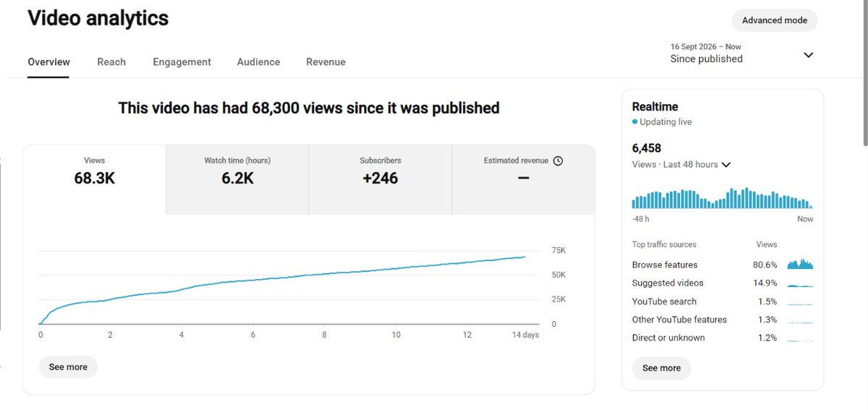868x410 pixels.
Task: Switch to the Reach tab
Action: click(111, 62)
